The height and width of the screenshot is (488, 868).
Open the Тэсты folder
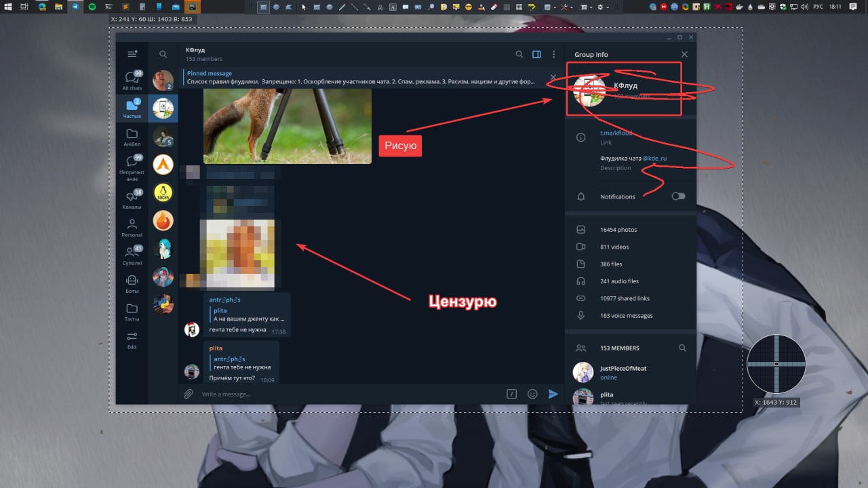tap(132, 311)
